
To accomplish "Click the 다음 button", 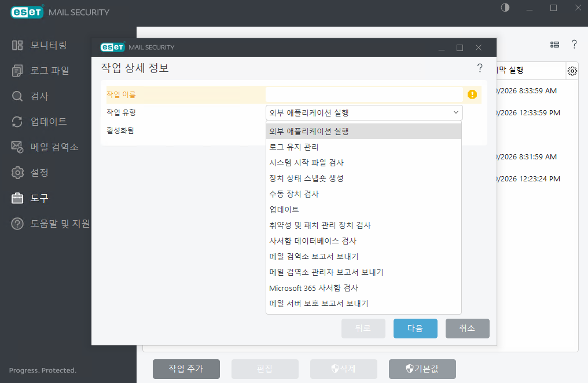I will coord(415,329).
